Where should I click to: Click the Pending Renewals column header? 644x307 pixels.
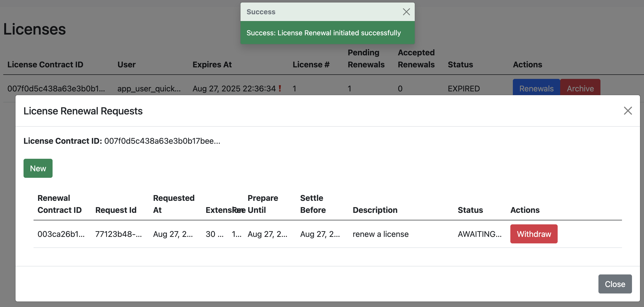[x=366, y=59]
